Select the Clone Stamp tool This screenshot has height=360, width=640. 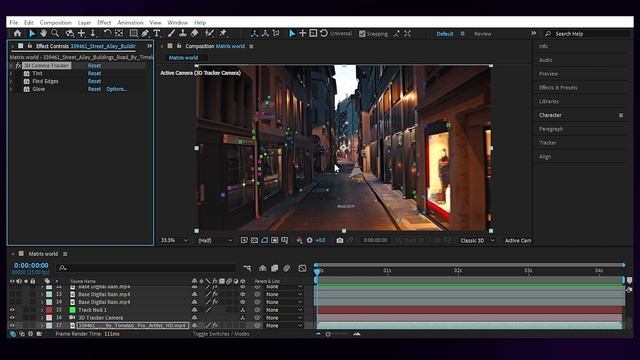pyautogui.click(x=183, y=33)
